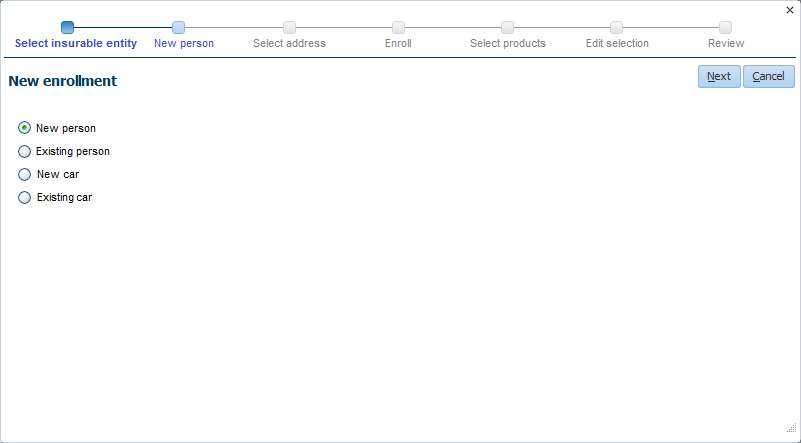Go to the Select products step label

508,43
